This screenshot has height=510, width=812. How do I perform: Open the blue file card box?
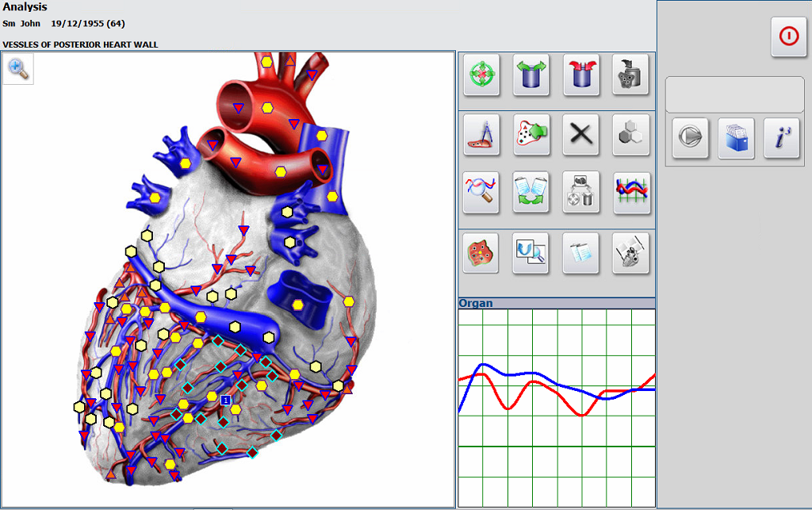point(736,138)
